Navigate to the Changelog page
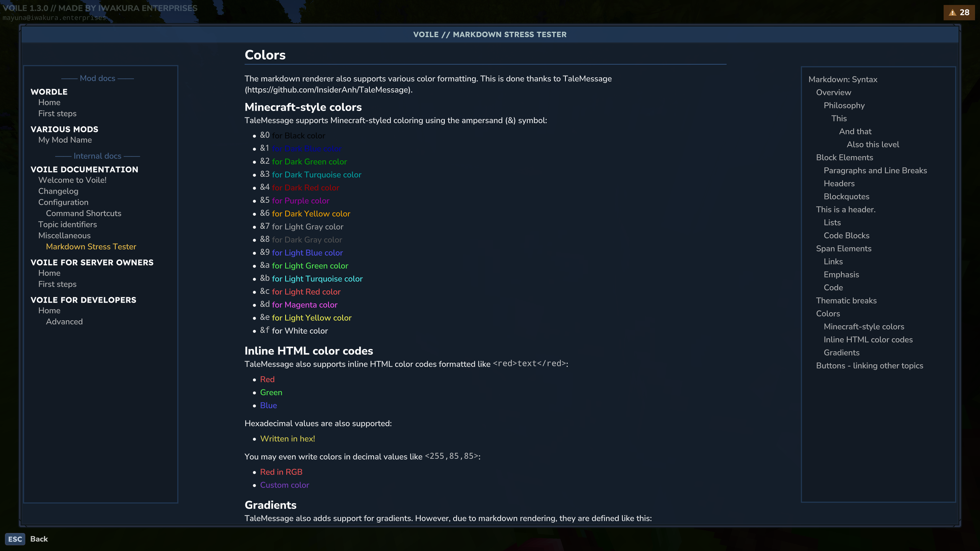This screenshot has width=980, height=551. tap(58, 191)
